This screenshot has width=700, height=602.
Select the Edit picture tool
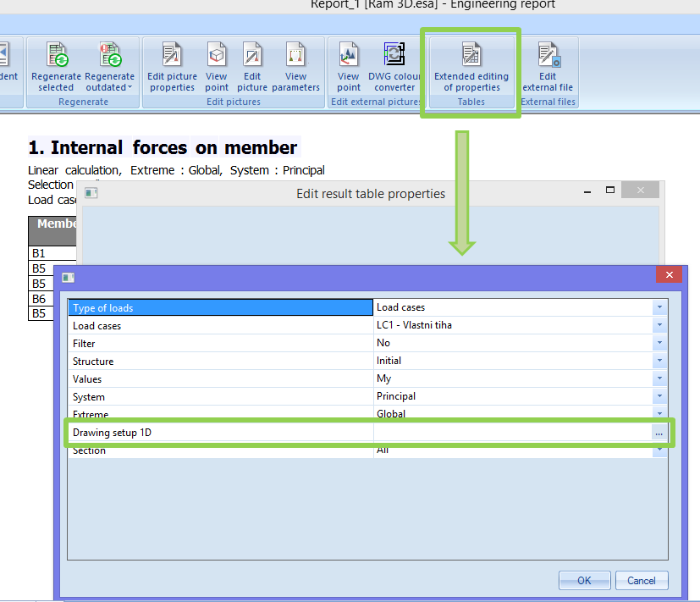252,57
